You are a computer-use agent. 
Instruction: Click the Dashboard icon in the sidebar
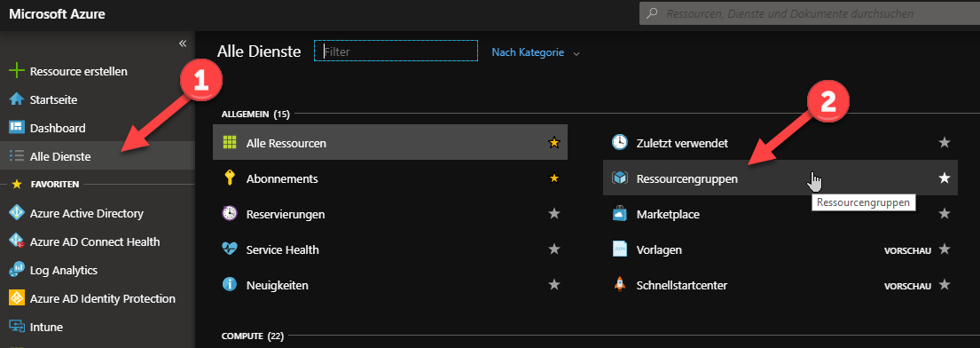pyautogui.click(x=16, y=128)
